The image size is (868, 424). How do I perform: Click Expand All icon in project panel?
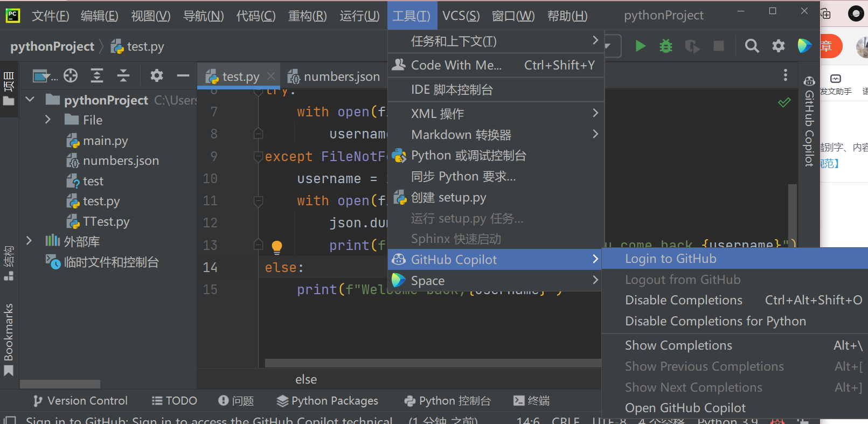point(97,75)
